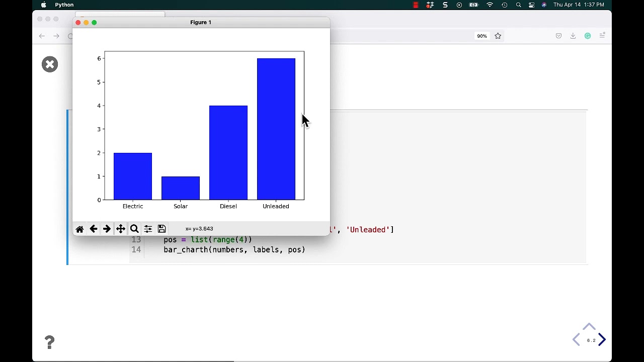The image size is (644, 362).
Task: Click the green Grammarly extension icon
Action: [x=587, y=36]
